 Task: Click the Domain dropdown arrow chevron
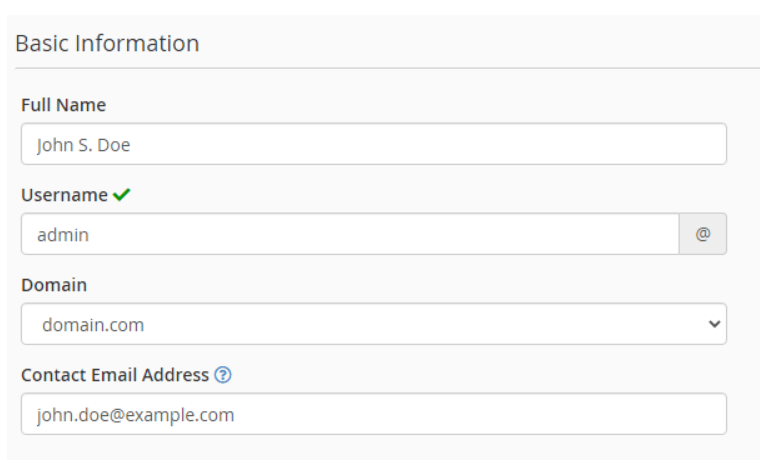click(x=713, y=325)
